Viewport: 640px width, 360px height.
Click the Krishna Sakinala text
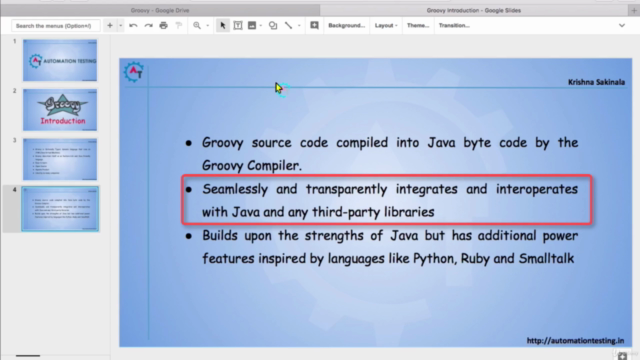click(x=596, y=82)
